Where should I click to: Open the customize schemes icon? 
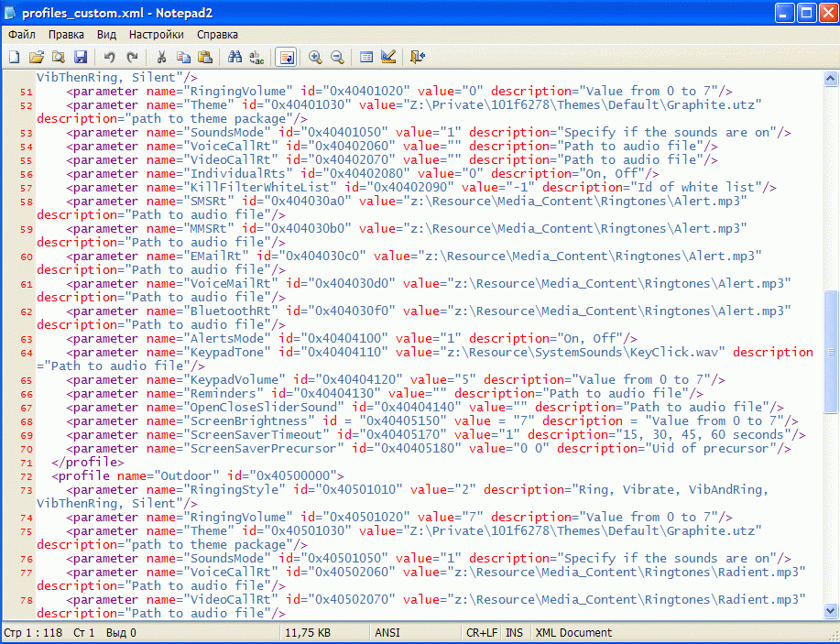388,57
